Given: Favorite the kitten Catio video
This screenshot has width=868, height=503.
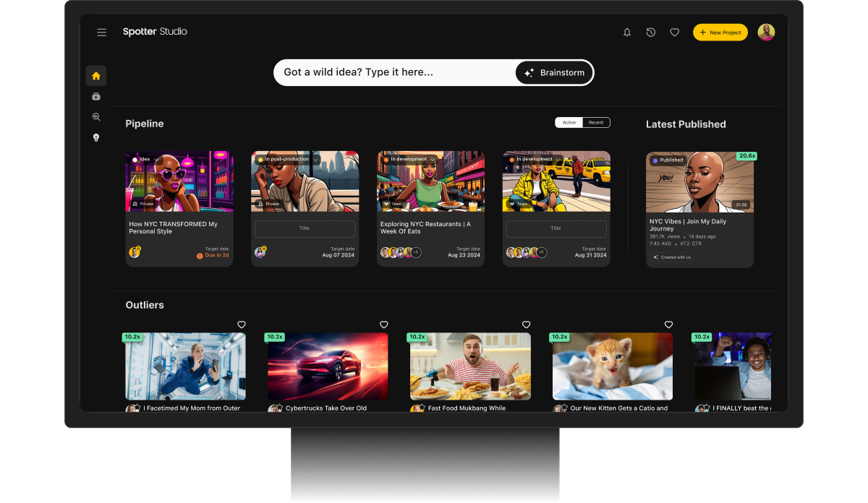Looking at the screenshot, I should (x=668, y=324).
